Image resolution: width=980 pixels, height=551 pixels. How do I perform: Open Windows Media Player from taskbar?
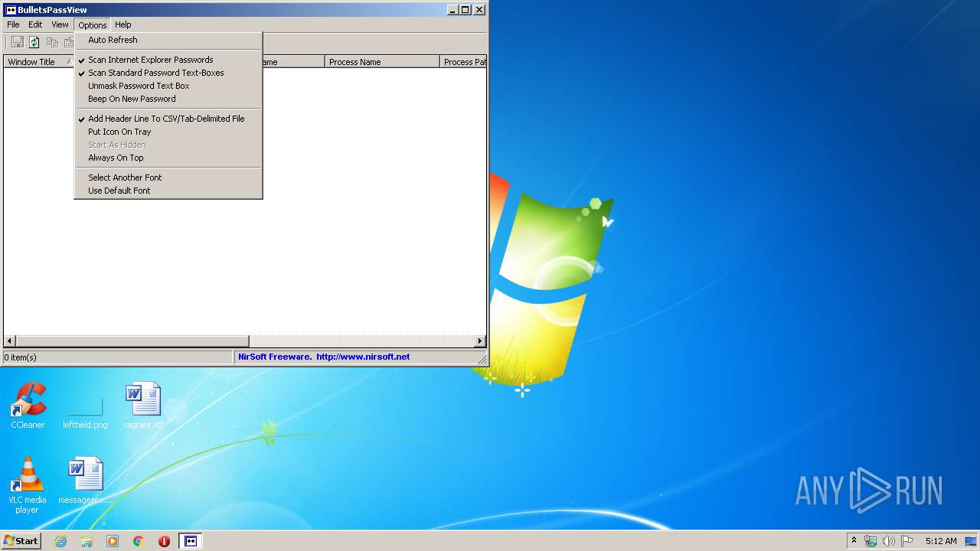tap(113, 541)
